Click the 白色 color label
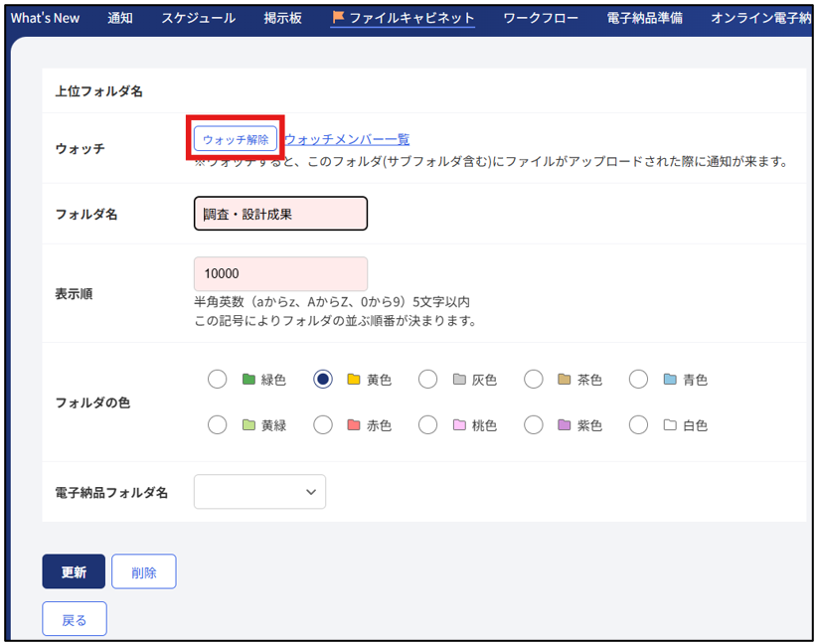Viewport: 817px width, 644px height. [x=695, y=425]
